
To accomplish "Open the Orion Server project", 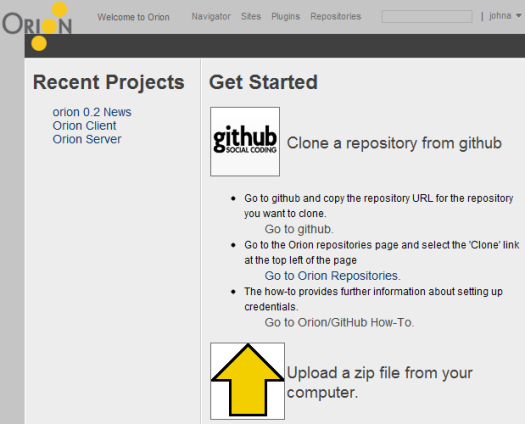I will pyautogui.click(x=87, y=139).
